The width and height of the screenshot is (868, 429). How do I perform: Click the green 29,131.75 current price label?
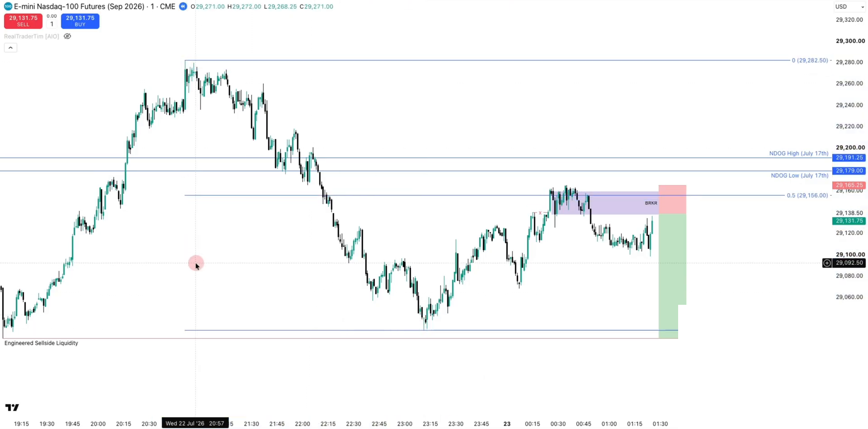click(849, 221)
